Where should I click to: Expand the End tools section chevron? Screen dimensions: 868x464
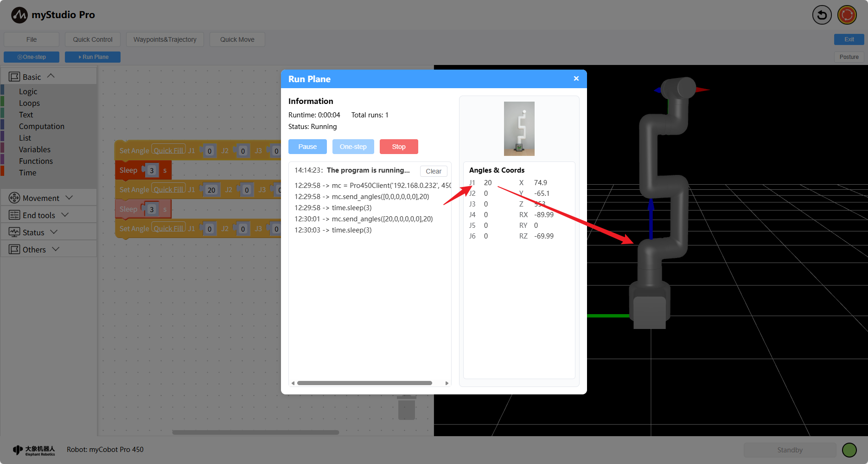click(65, 215)
